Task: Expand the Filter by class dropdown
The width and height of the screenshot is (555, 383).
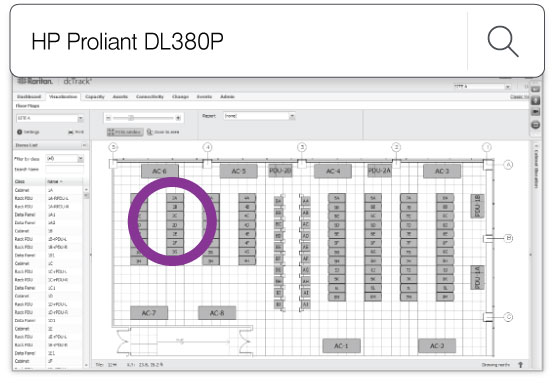Action: [65, 159]
